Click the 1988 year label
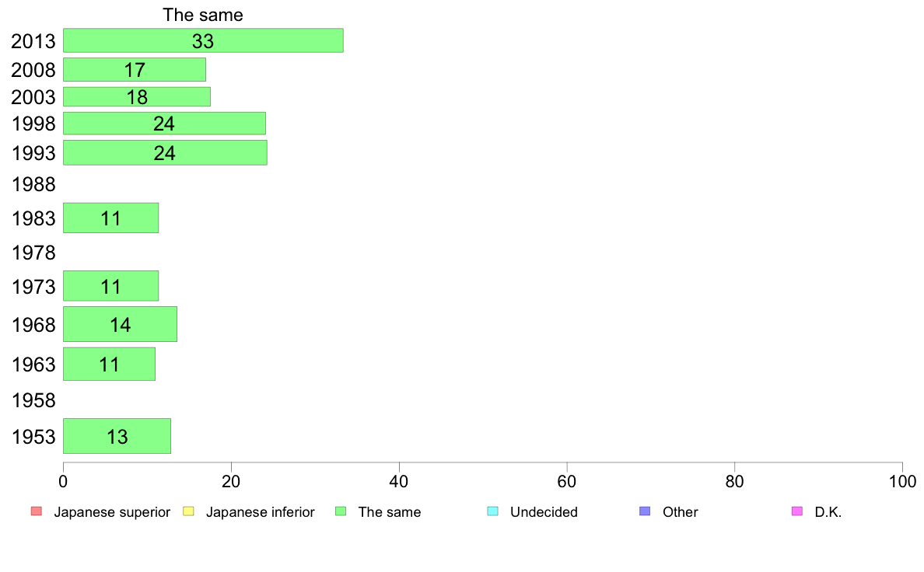 (x=33, y=184)
